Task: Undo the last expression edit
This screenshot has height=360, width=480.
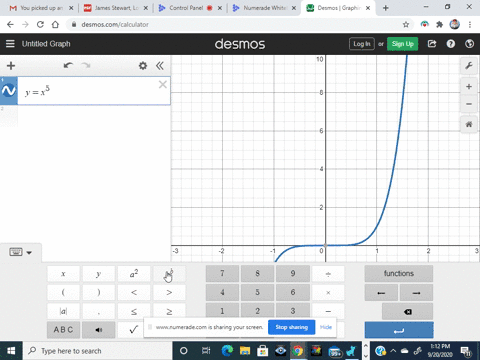Action: tap(68, 65)
